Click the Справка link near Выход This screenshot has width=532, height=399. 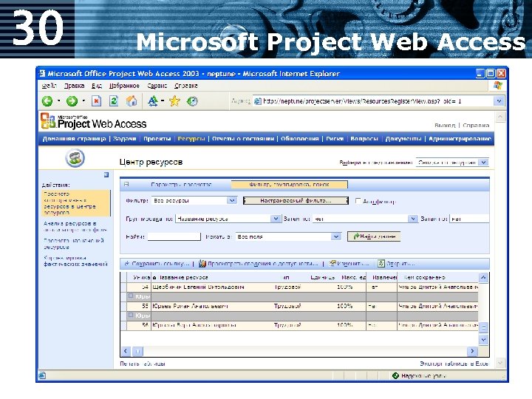(476, 125)
